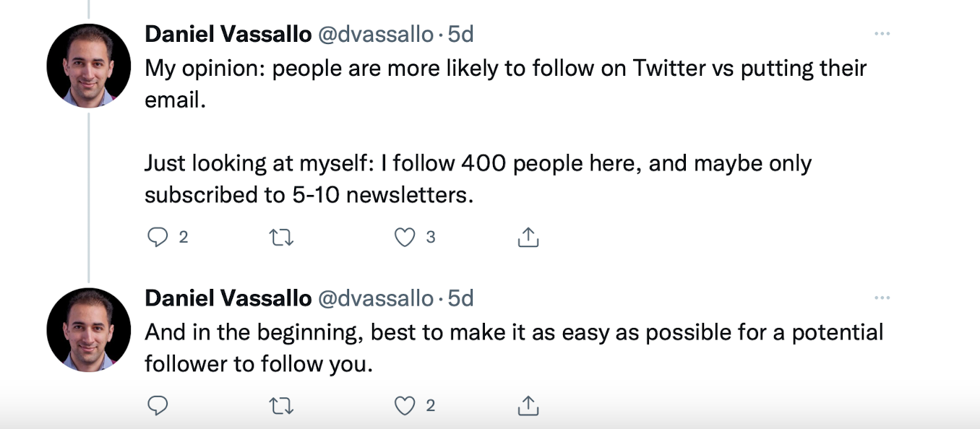Open more options menu on first tweet
This screenshot has width=980, height=429.
point(882,34)
